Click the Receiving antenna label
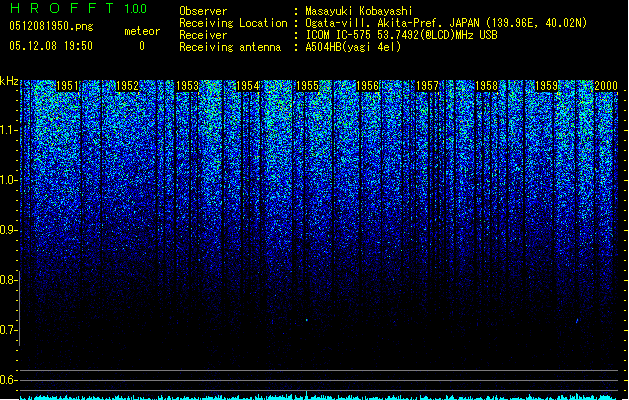The width and height of the screenshot is (629, 400). (x=230, y=47)
